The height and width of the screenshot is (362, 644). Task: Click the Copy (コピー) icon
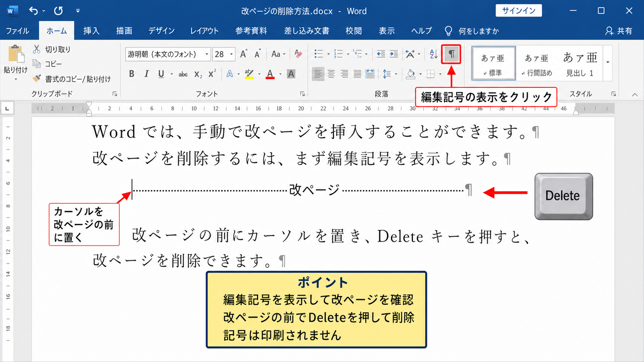pos(37,63)
